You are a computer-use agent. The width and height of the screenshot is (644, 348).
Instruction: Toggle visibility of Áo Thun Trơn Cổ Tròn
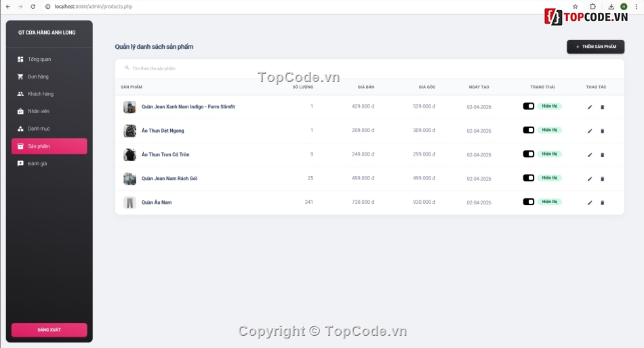529,154
